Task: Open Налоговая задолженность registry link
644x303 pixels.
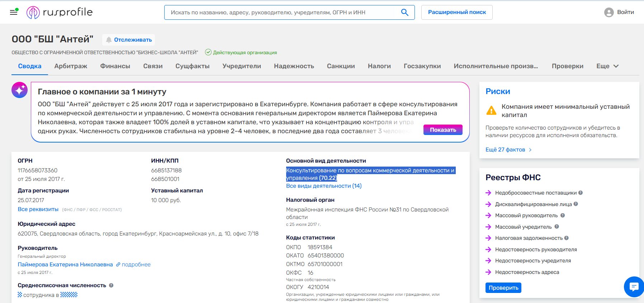Action: click(x=529, y=238)
